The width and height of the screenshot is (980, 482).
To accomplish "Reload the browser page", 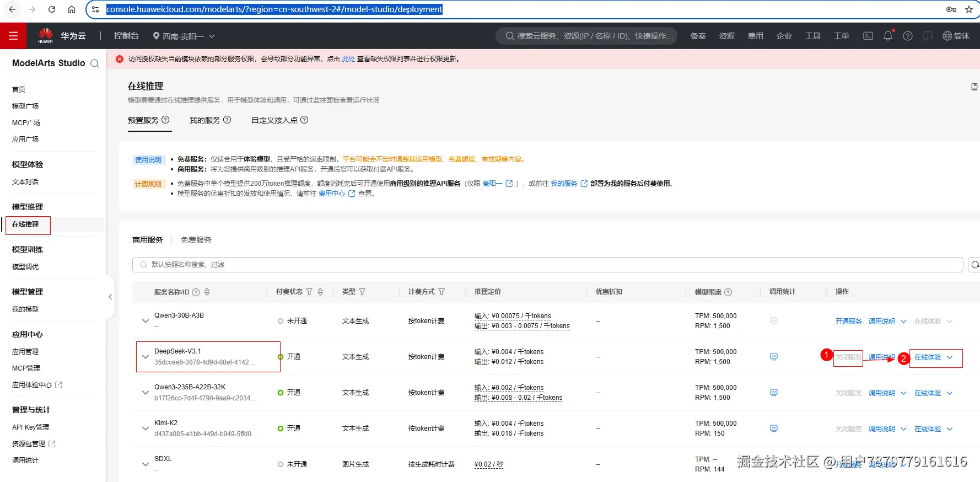I will (52, 9).
